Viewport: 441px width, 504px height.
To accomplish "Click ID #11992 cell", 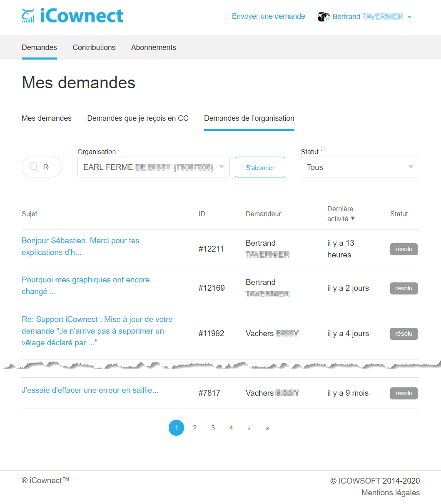I will tap(212, 334).
